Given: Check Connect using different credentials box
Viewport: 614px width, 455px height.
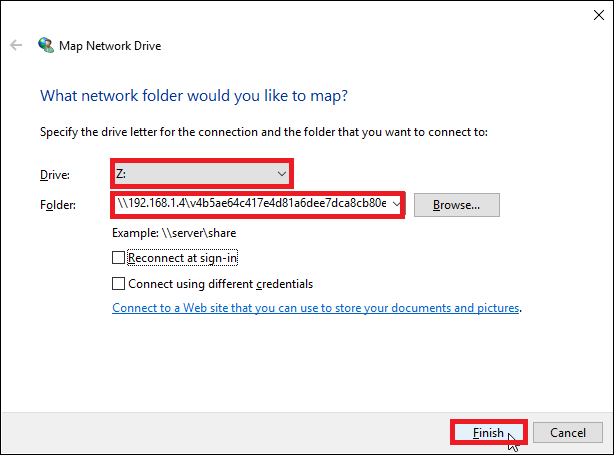Looking at the screenshot, I should (120, 284).
